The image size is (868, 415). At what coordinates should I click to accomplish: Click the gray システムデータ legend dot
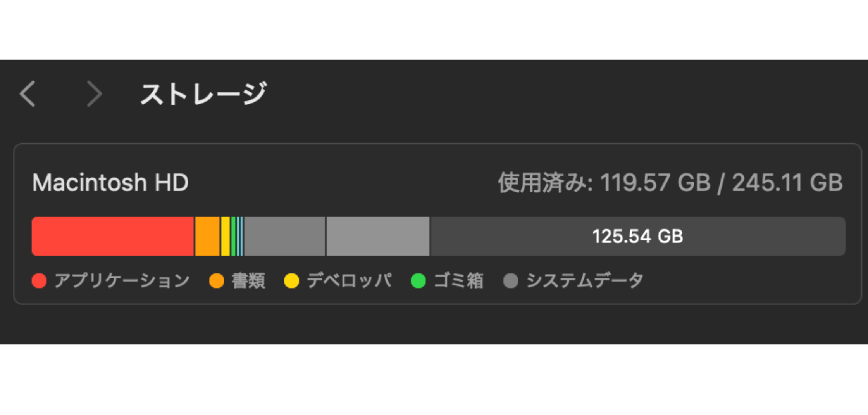tap(511, 280)
